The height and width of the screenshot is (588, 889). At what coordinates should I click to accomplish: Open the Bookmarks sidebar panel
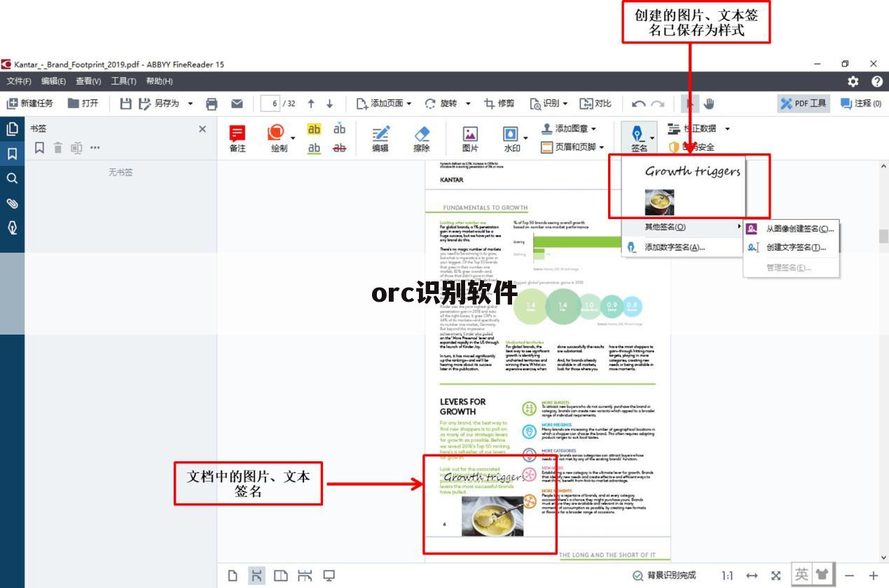(12, 154)
